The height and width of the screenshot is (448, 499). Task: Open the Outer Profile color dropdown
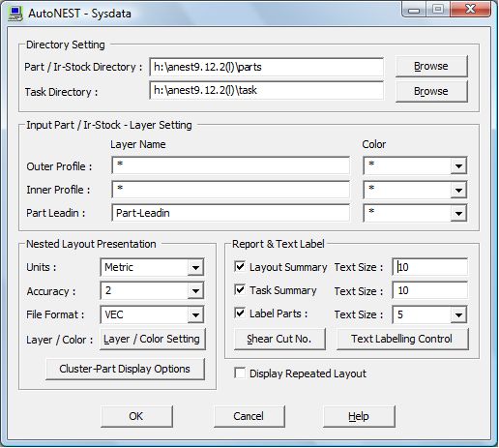pyautogui.click(x=458, y=166)
